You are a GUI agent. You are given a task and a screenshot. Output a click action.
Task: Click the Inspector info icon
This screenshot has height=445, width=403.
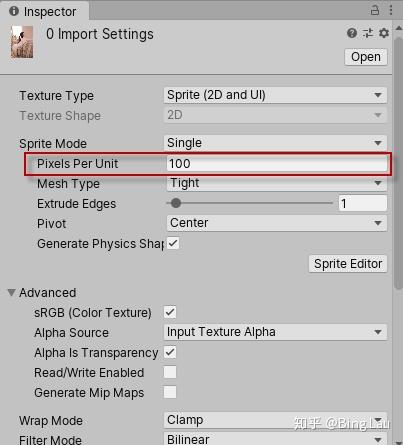click(14, 11)
